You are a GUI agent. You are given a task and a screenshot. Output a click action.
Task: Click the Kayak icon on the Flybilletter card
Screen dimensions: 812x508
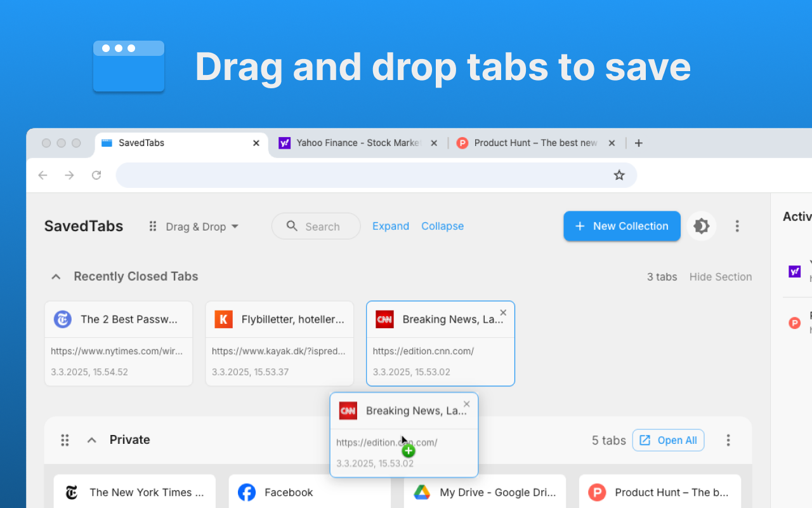(x=223, y=319)
